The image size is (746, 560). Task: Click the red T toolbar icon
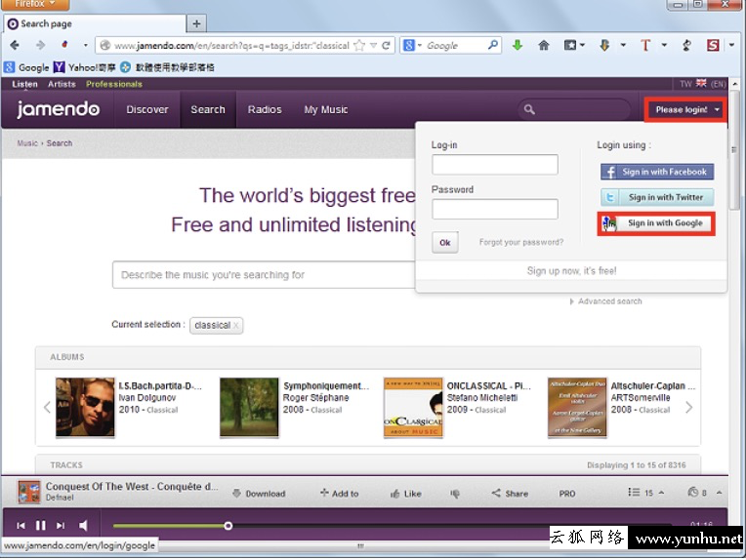(x=645, y=45)
